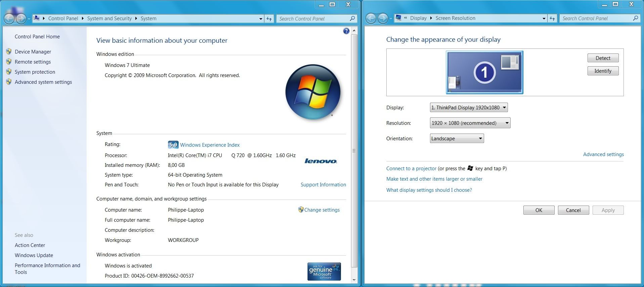Click the Back arrow in System window
The width and height of the screenshot is (644, 287).
pos(9,19)
